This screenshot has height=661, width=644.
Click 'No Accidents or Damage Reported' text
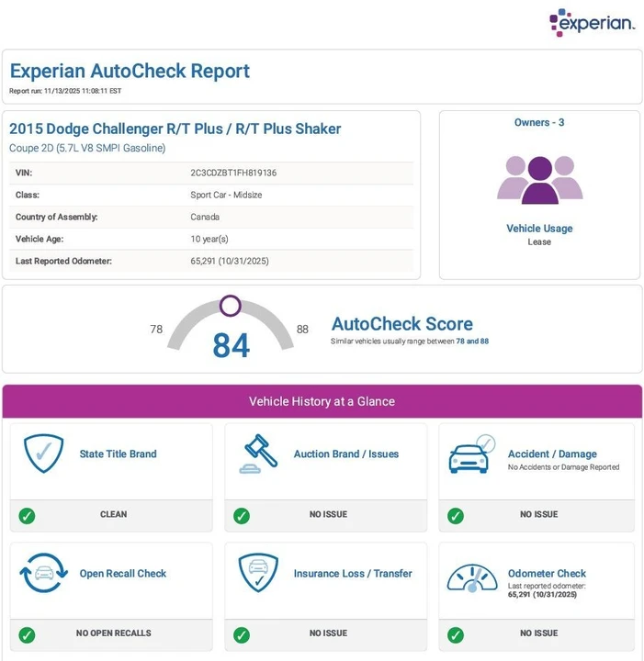coord(563,467)
